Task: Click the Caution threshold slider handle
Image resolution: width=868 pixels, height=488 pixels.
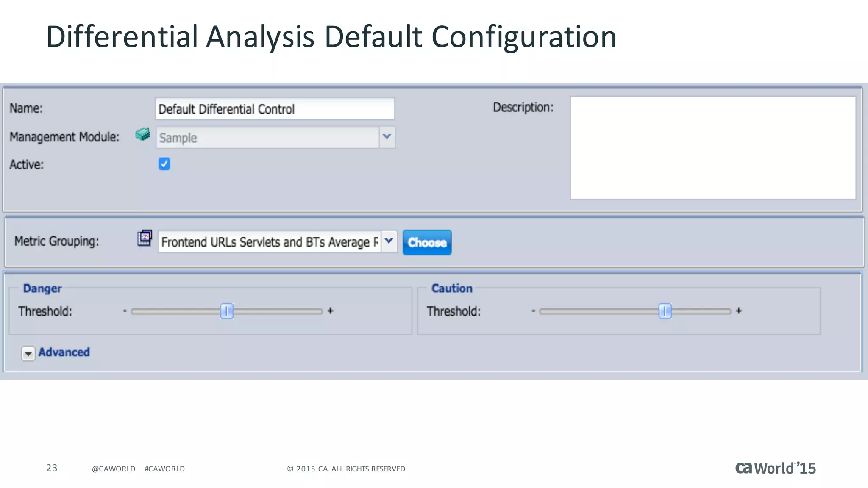Action: [x=665, y=311]
